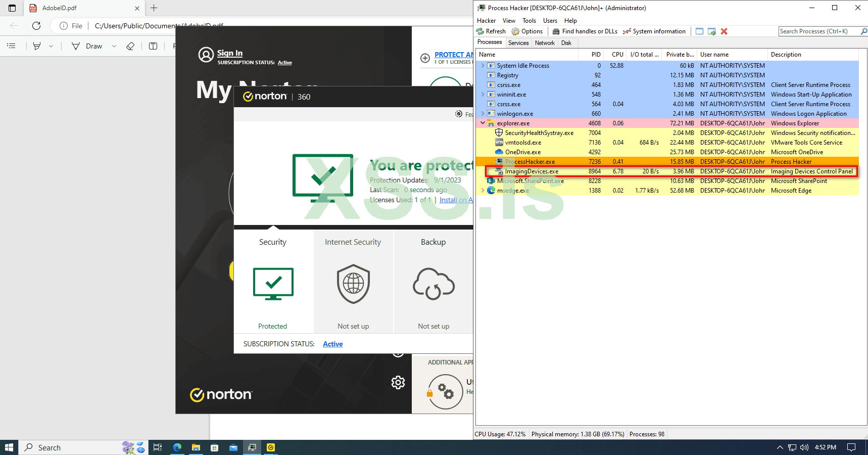Open My Norton settings gear icon
The height and width of the screenshot is (455, 868).
tap(398, 382)
